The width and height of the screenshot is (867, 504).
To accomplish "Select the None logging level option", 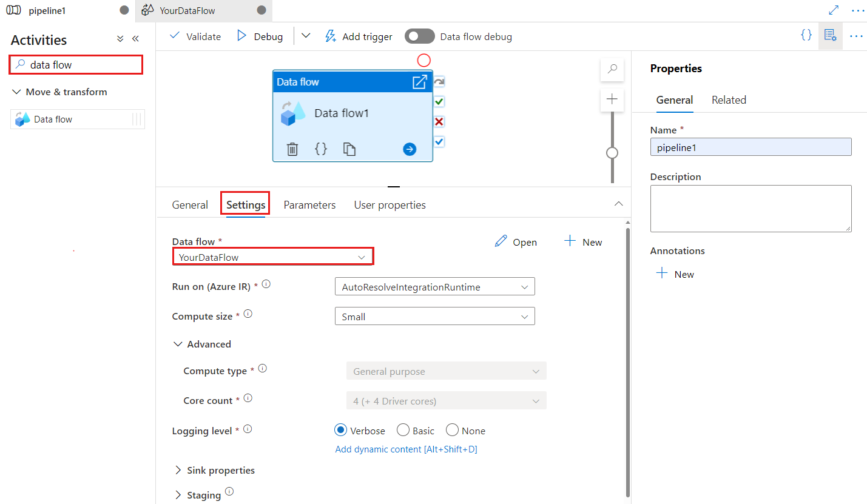I will coord(451,430).
